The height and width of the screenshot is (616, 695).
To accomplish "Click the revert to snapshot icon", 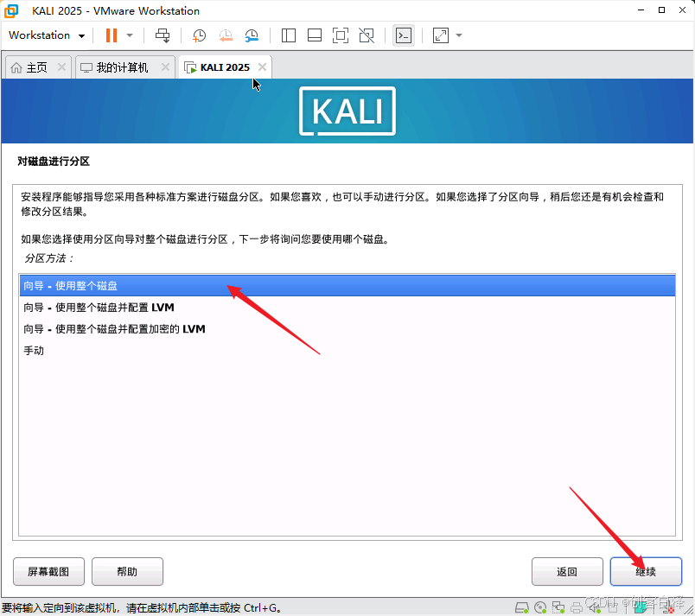I will (226, 35).
